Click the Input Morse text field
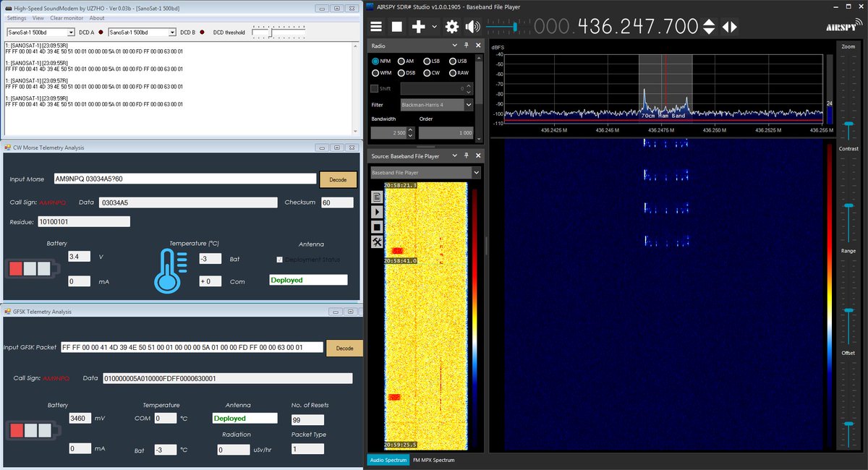This screenshot has width=868, height=470. [x=184, y=179]
